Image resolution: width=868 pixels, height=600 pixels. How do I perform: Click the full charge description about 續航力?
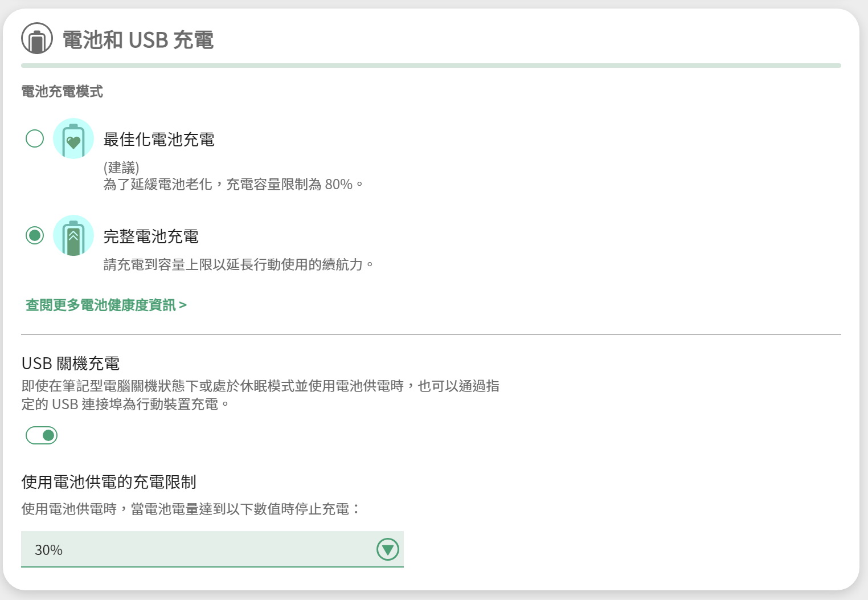239,264
